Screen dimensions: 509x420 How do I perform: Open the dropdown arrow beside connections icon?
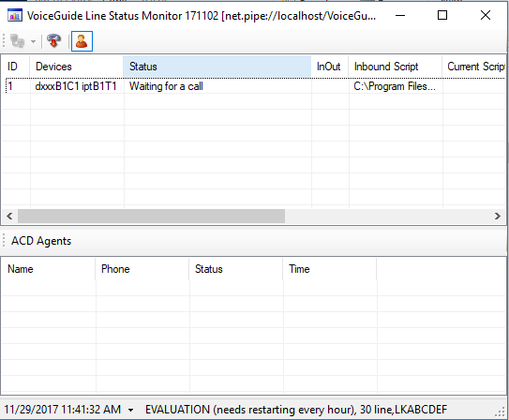coord(33,41)
